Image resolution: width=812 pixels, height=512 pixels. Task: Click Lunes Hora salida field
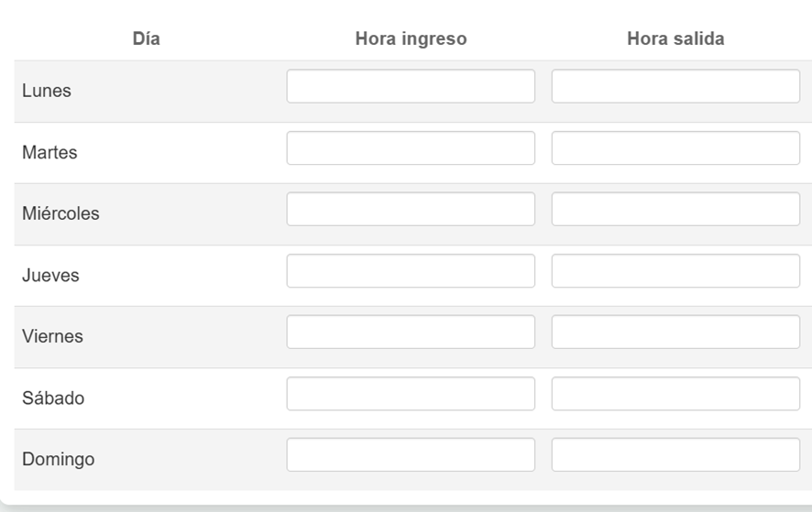coord(675,87)
